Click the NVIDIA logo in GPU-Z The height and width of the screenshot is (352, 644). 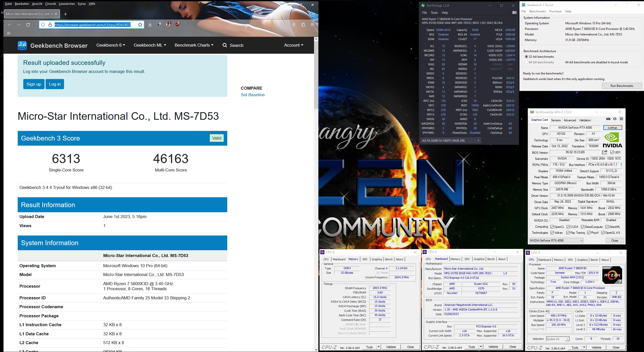point(612,140)
